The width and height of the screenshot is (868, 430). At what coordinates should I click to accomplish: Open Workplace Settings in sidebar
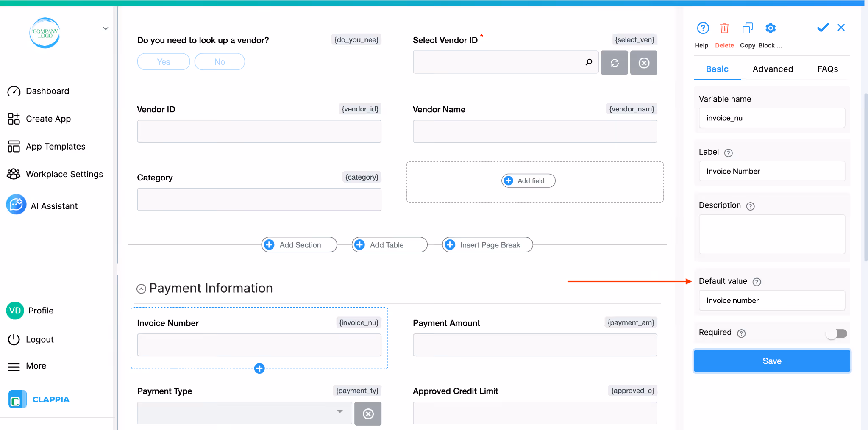click(64, 174)
